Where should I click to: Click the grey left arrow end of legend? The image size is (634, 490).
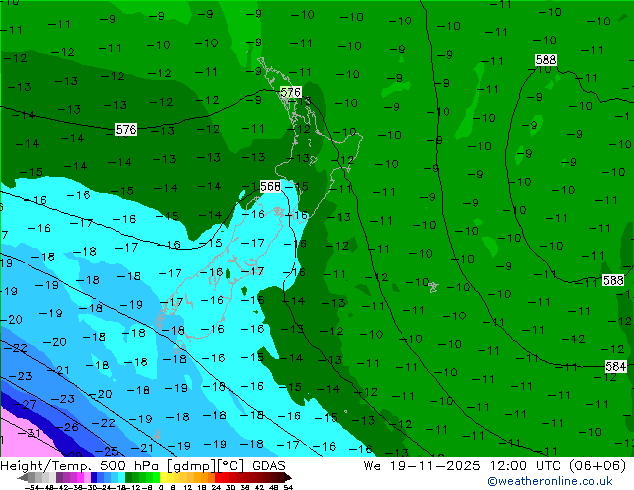[x=23, y=477]
